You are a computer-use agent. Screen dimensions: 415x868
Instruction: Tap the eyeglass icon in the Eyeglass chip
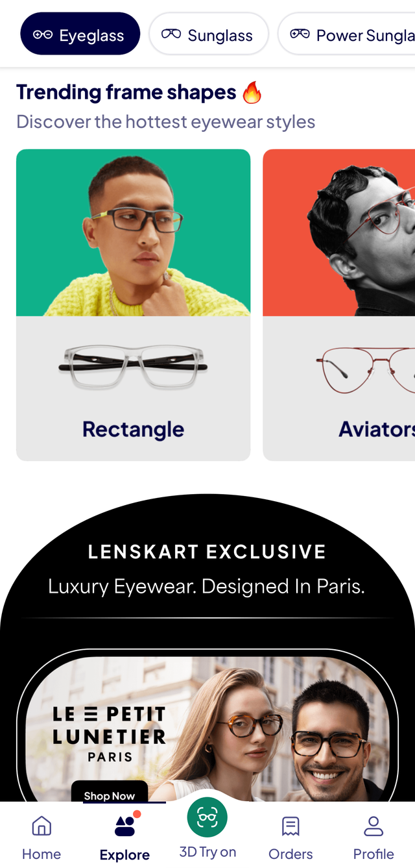(43, 35)
